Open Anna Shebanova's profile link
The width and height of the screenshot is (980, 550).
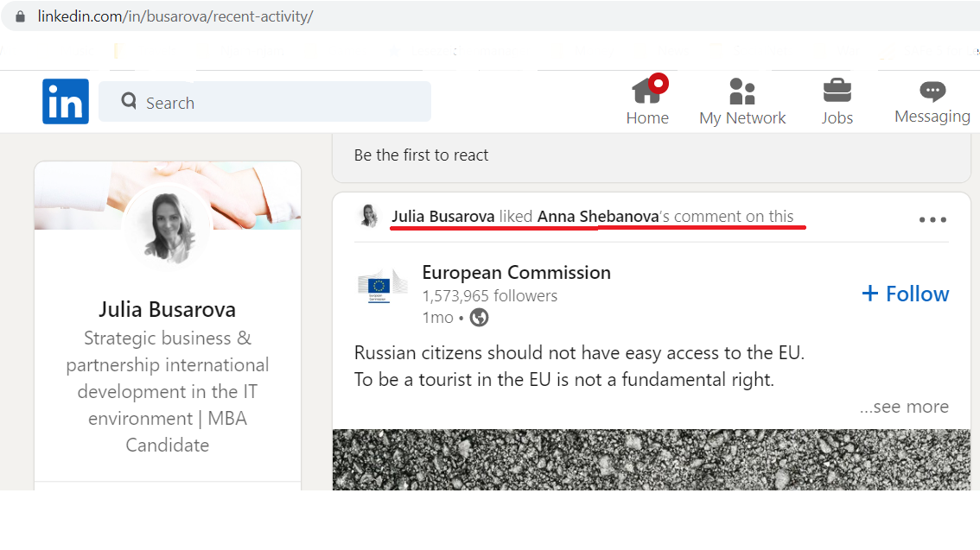tap(598, 216)
